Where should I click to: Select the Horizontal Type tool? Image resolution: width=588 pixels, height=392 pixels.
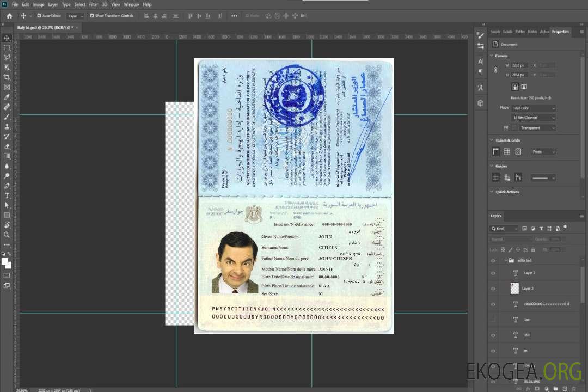tap(7, 195)
